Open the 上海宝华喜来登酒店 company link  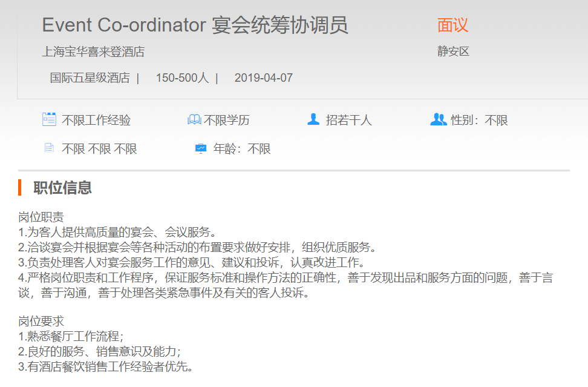coord(93,51)
